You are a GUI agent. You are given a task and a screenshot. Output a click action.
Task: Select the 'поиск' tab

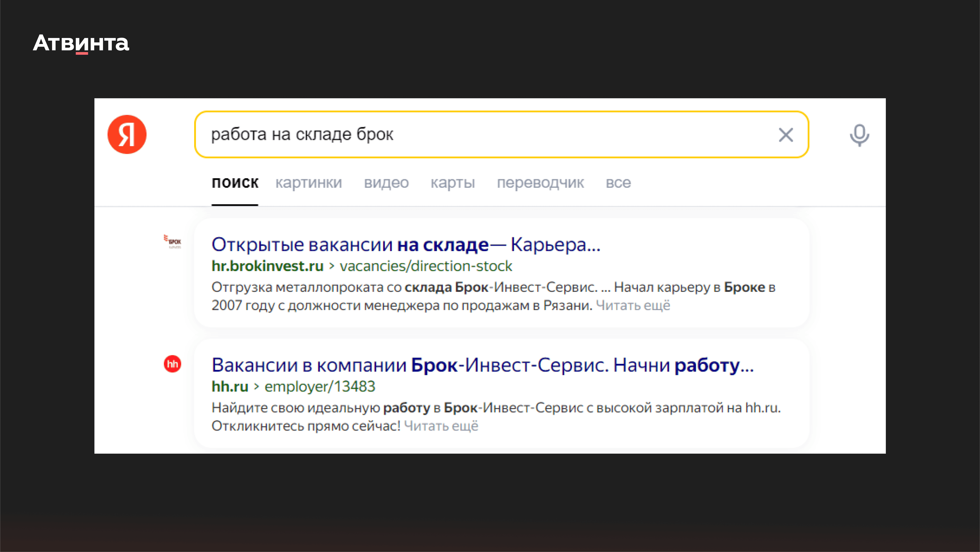point(235,183)
